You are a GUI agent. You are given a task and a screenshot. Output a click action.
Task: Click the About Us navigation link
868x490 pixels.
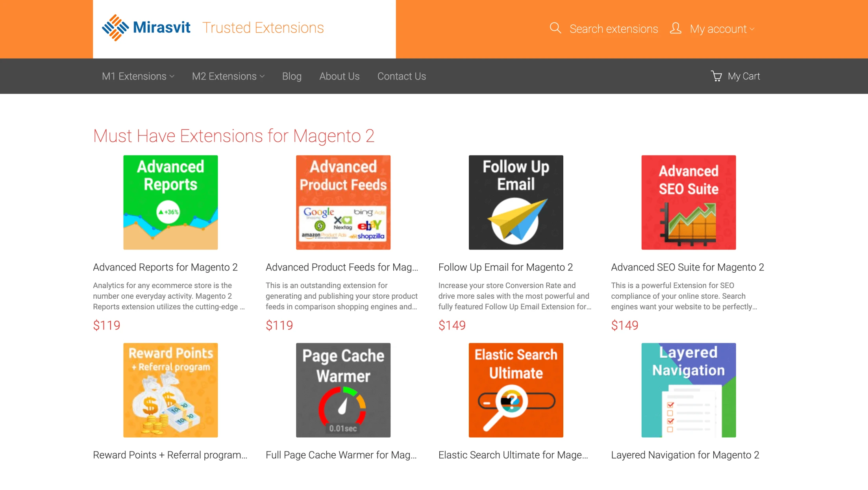point(339,76)
